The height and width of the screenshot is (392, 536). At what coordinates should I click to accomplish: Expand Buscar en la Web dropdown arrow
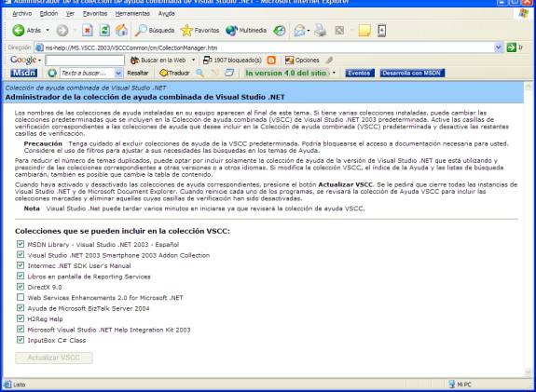click(x=193, y=61)
